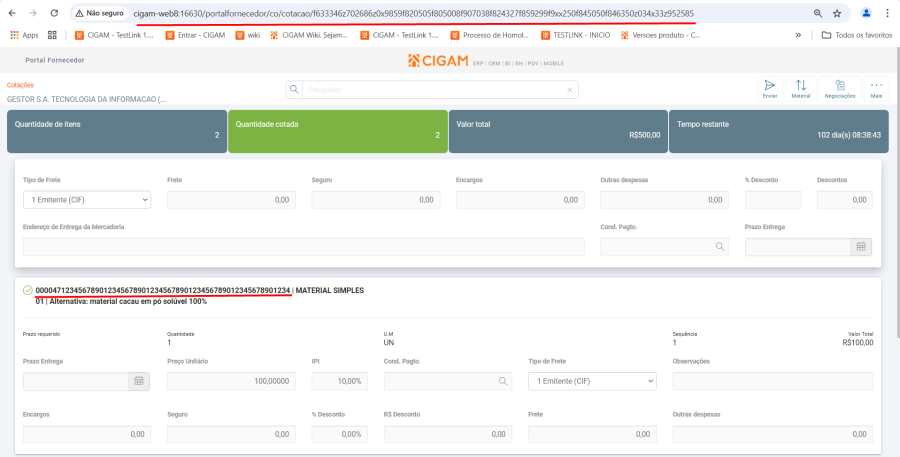Open the Chrome profile avatar
Viewport: 900px width, 457px height.
click(x=866, y=13)
